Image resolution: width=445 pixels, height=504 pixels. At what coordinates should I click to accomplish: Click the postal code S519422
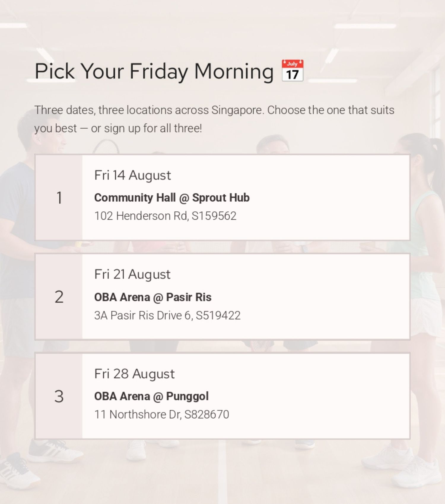click(x=218, y=315)
